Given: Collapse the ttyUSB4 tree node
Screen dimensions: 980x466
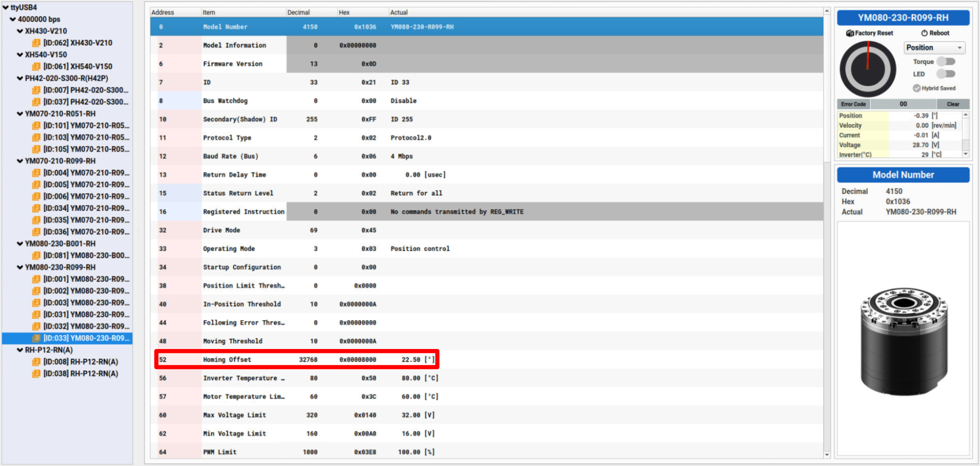Looking at the screenshot, I should point(5,7).
